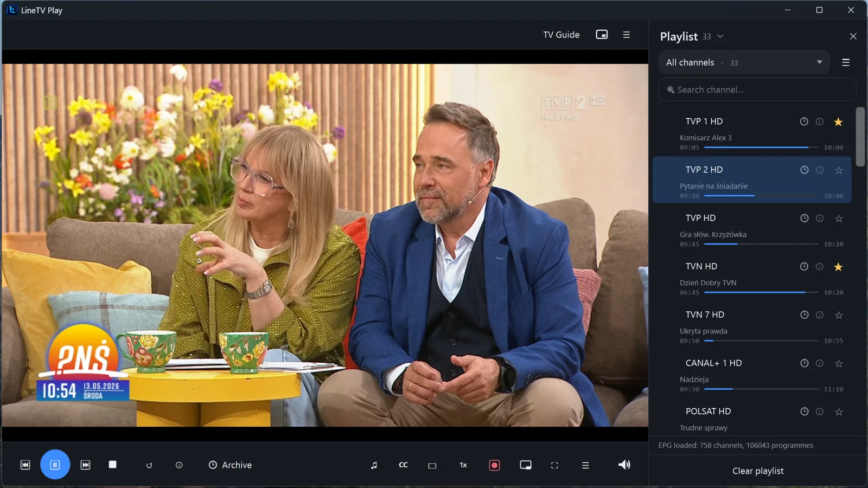Mute the volume
Viewport: 868px width, 488px height.
[x=624, y=465]
